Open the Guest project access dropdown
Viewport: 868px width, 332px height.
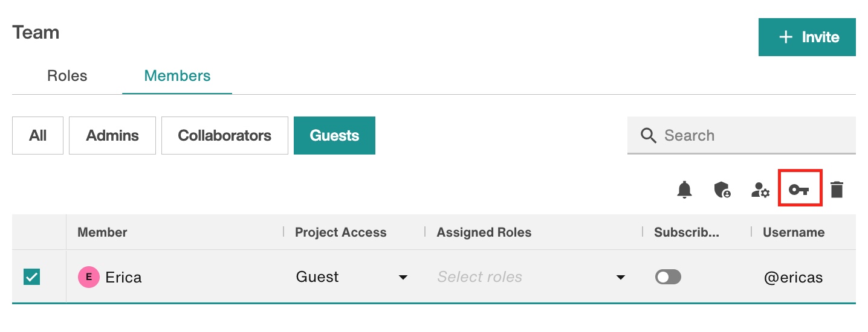(352, 277)
